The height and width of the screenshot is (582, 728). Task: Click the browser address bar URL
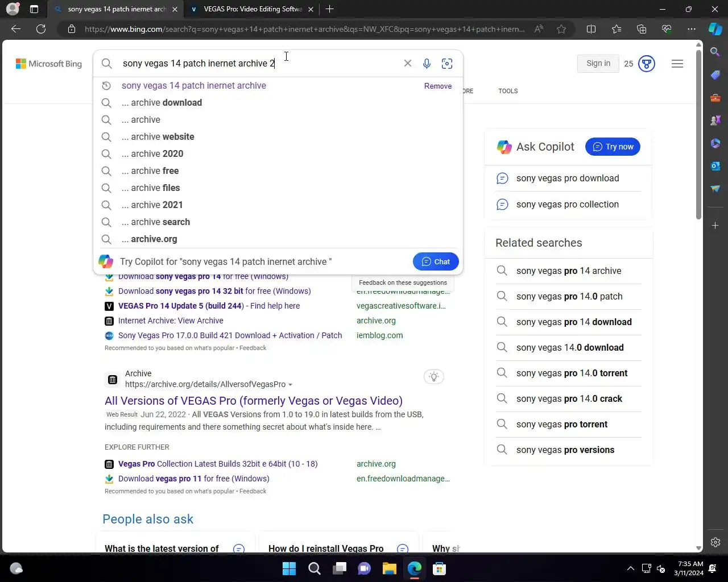(x=304, y=29)
